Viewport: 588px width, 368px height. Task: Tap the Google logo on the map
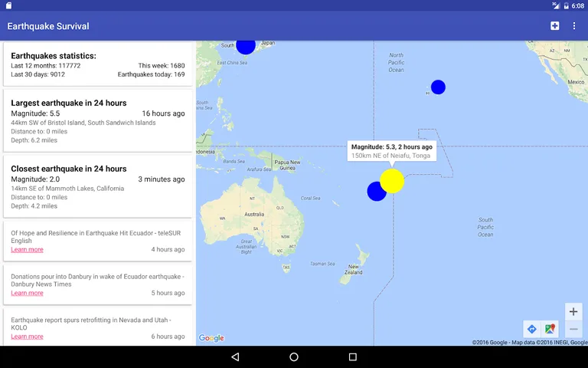click(211, 338)
